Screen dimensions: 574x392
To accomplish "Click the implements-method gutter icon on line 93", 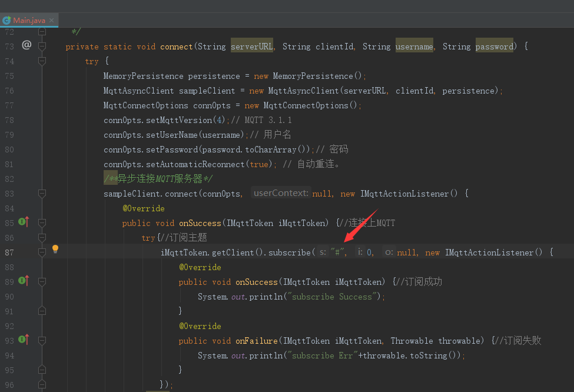I will 24,339.
